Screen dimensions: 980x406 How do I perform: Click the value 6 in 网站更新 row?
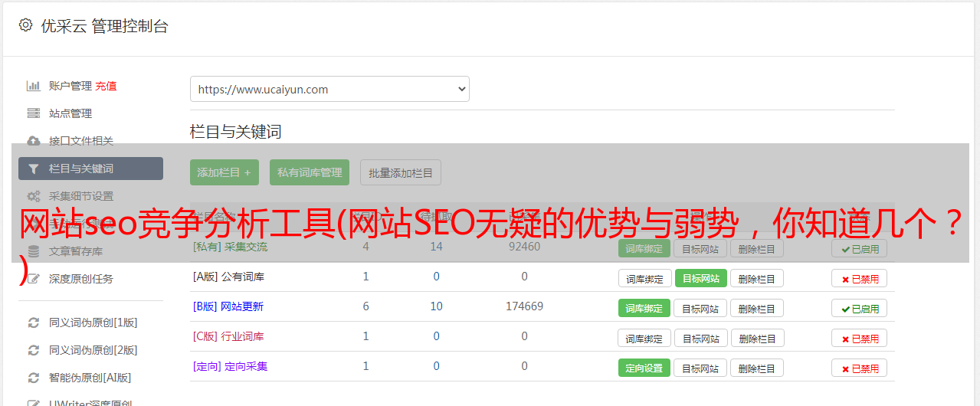click(365, 306)
